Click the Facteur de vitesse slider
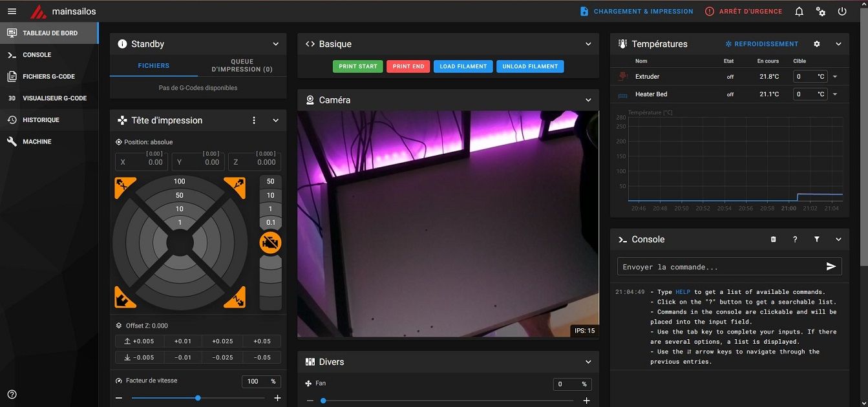This screenshot has height=407, width=868. tap(198, 398)
